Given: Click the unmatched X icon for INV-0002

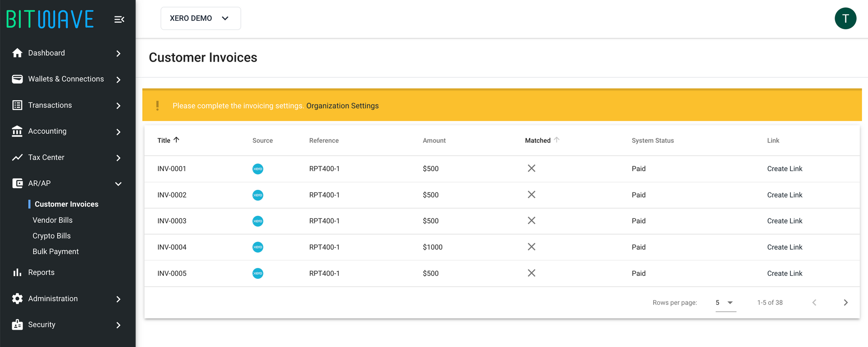Looking at the screenshot, I should [x=531, y=194].
